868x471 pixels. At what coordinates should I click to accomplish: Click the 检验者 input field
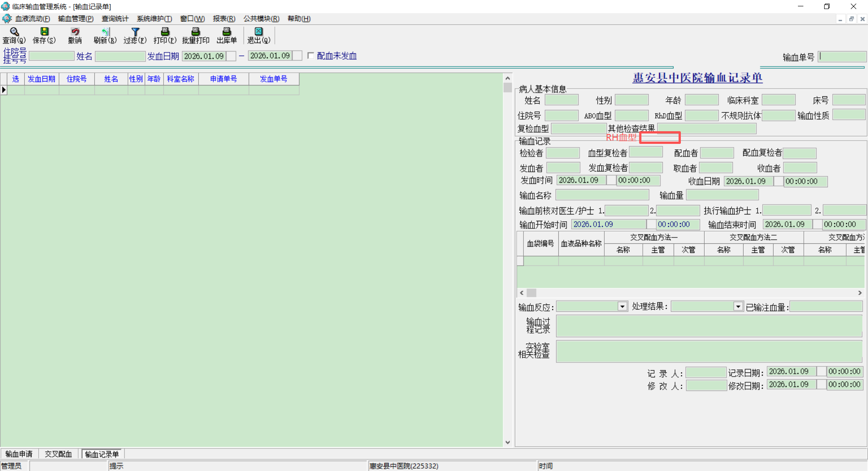563,153
